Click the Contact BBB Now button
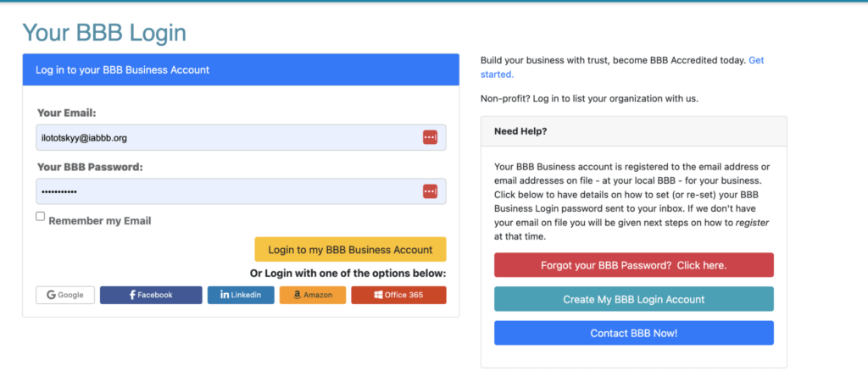The image size is (868, 382). click(x=634, y=334)
